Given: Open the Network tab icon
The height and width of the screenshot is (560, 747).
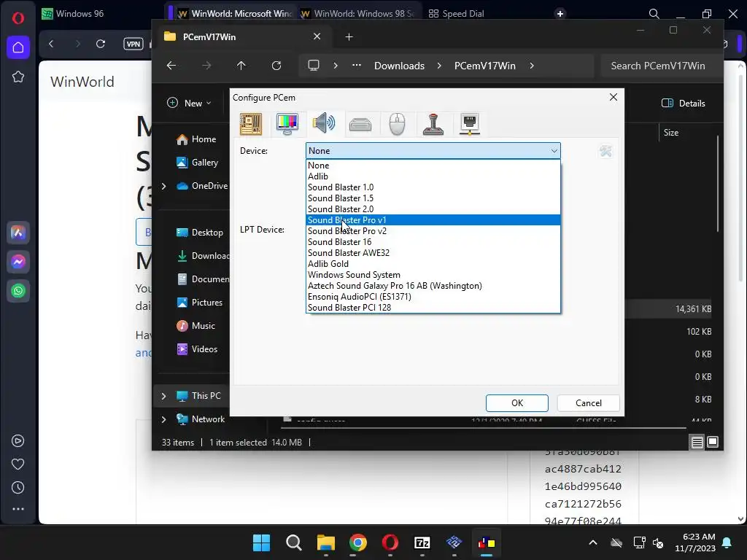Looking at the screenshot, I should [470, 124].
